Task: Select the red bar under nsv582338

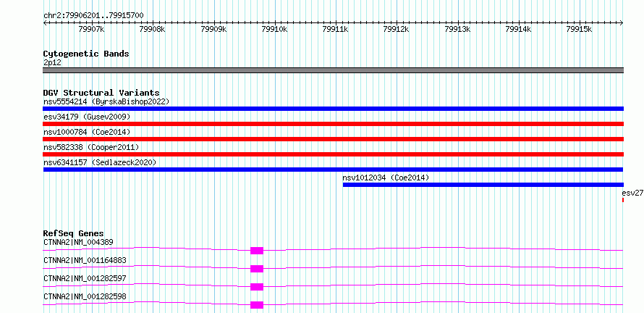Action: pos(333,154)
